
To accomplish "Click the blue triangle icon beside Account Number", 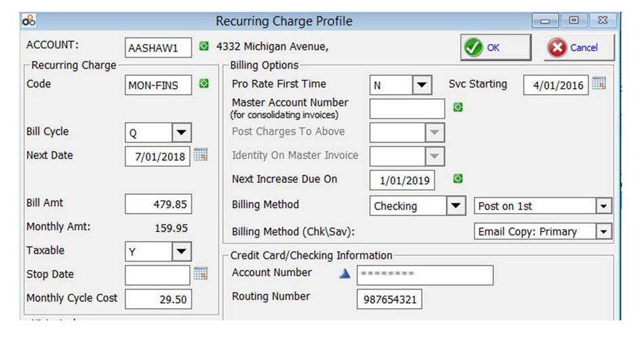I will [344, 273].
